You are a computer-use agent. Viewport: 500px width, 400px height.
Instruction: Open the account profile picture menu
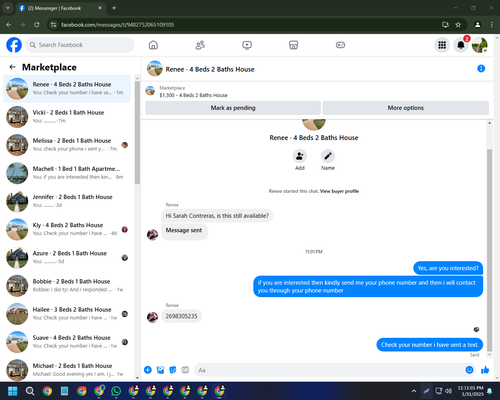click(x=480, y=45)
